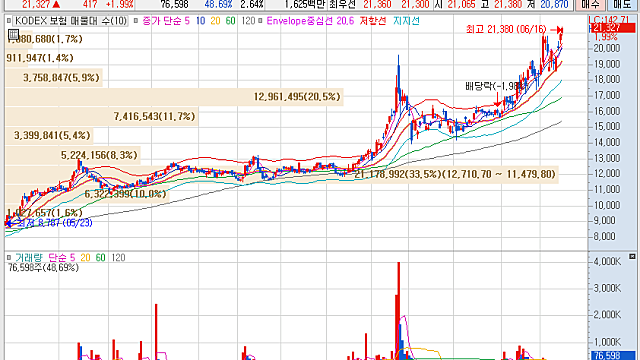Select the yellow 20 moving average in price legend
The height and width of the screenshot is (360, 640).
tap(215, 21)
